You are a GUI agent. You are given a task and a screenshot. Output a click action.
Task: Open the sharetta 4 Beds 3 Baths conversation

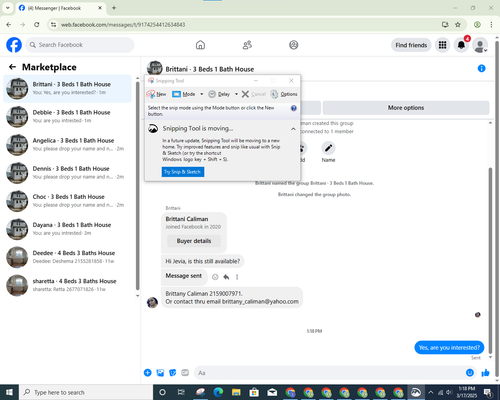point(67,285)
